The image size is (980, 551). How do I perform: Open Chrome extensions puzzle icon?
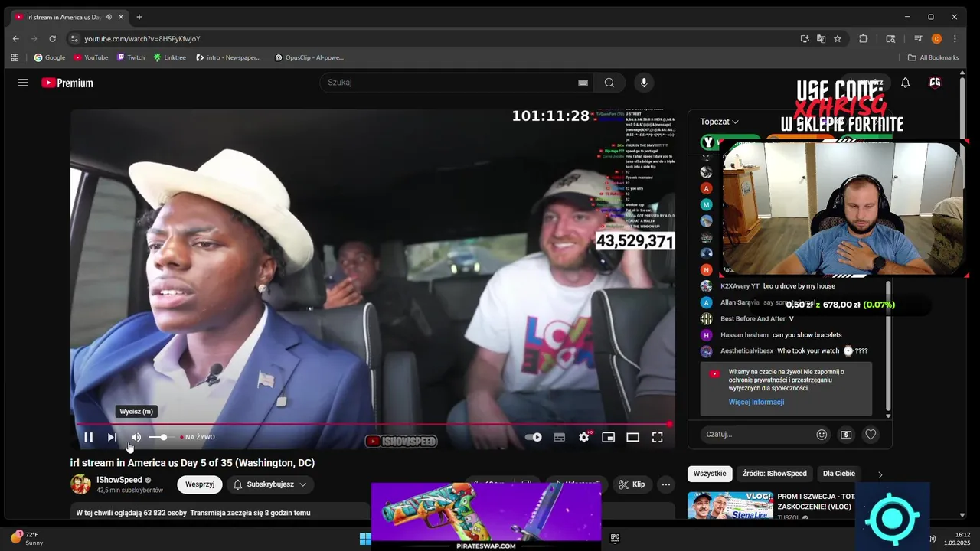point(864,38)
